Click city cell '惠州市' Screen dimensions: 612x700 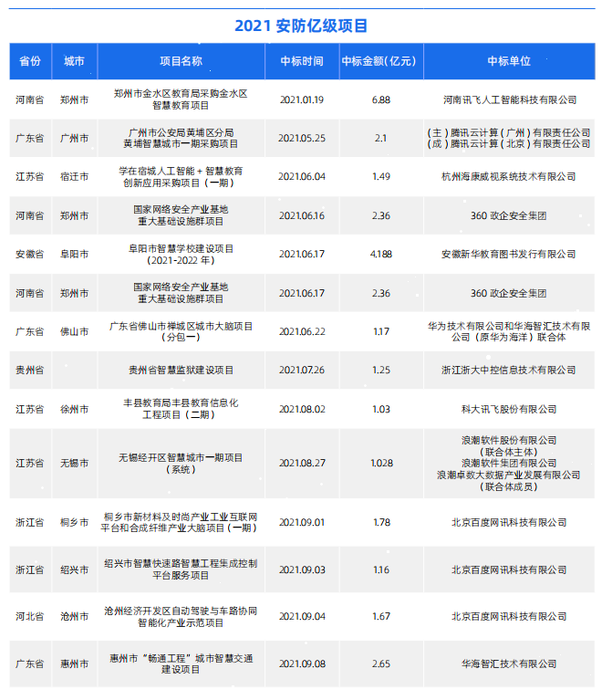(75, 664)
